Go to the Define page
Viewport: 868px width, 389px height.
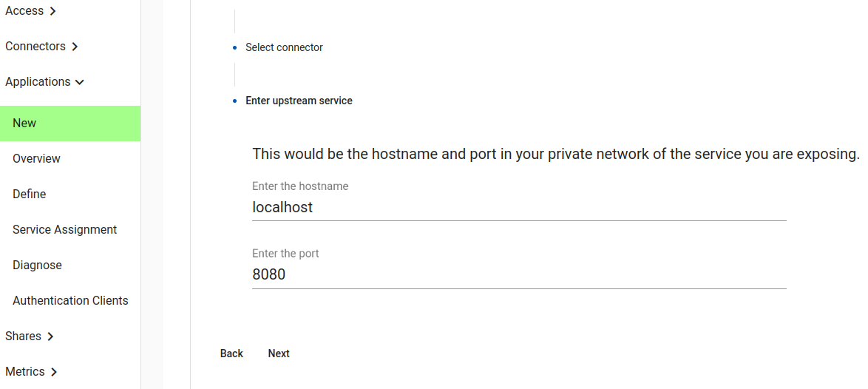click(x=30, y=194)
